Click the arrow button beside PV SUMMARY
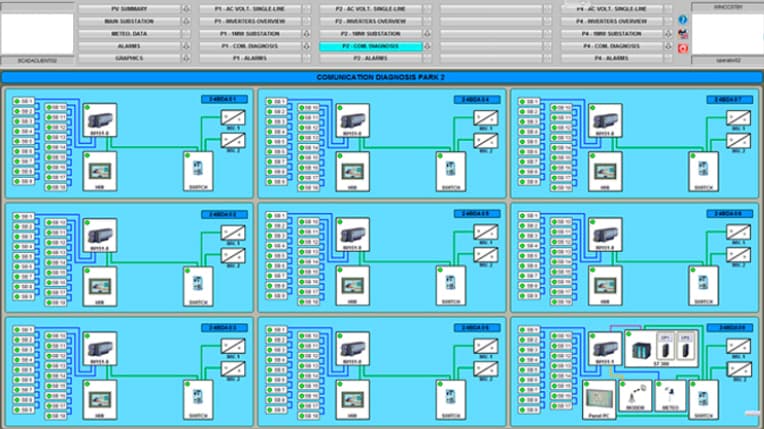Viewport: 764px width, 429px height. click(x=186, y=8)
